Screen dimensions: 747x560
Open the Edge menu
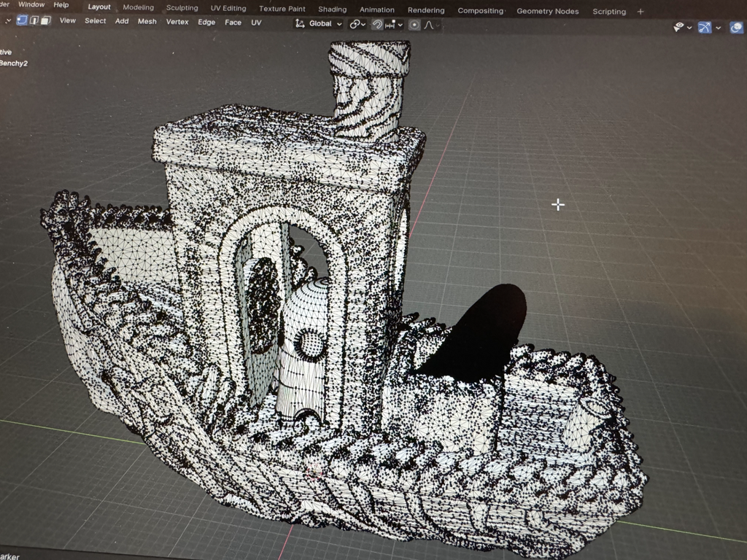tap(206, 22)
